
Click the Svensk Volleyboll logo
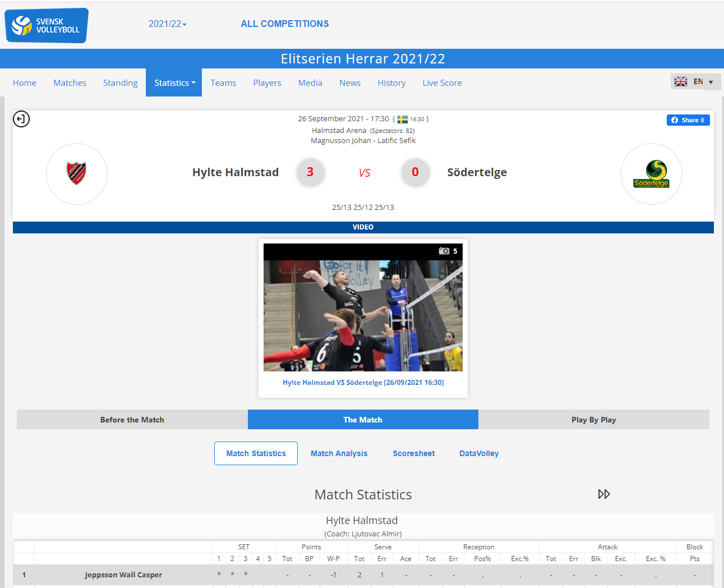(x=47, y=25)
